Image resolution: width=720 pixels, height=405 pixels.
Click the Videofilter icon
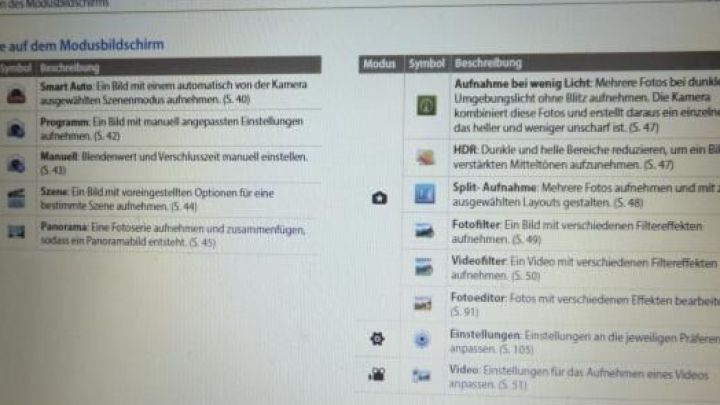(x=423, y=267)
